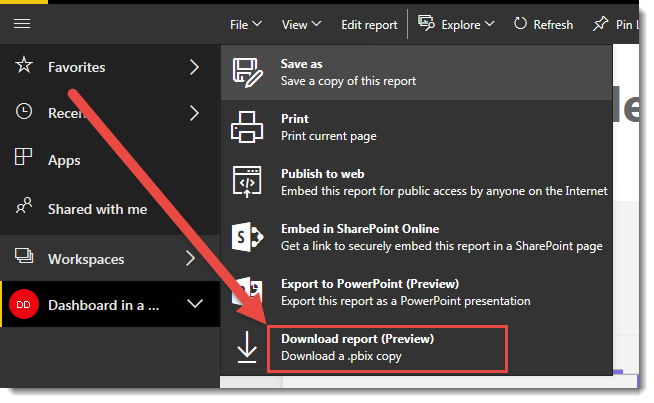This screenshot has width=654, height=403.
Task: Click 'Download a .pbix copy' description text
Action: tap(341, 356)
